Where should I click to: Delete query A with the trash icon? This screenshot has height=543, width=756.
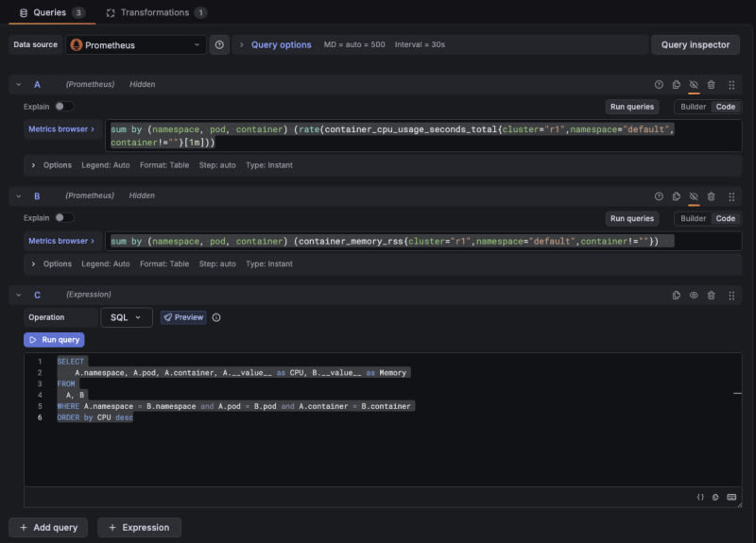point(711,85)
